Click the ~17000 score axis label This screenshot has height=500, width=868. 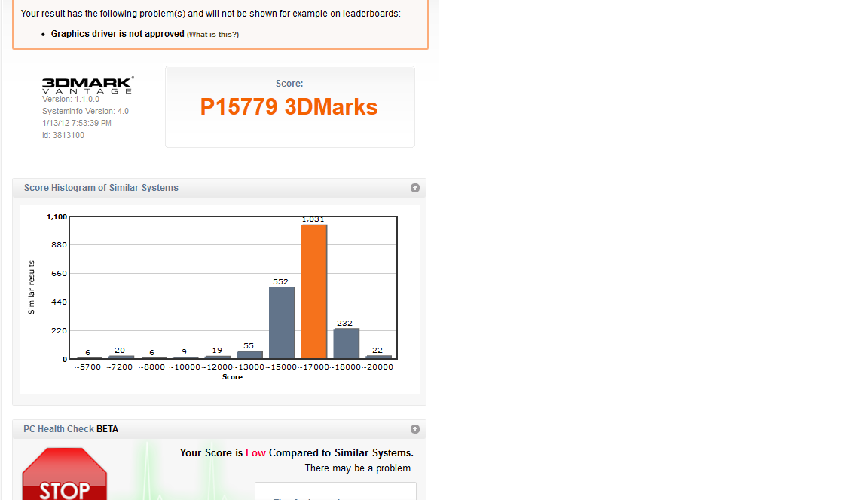coord(313,367)
